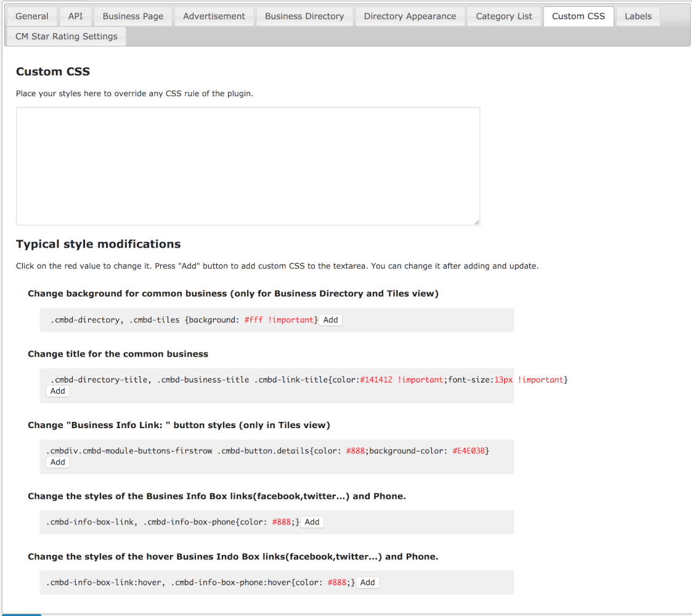Image resolution: width=692 pixels, height=616 pixels.
Task: Switch to the General tab
Action: (32, 16)
